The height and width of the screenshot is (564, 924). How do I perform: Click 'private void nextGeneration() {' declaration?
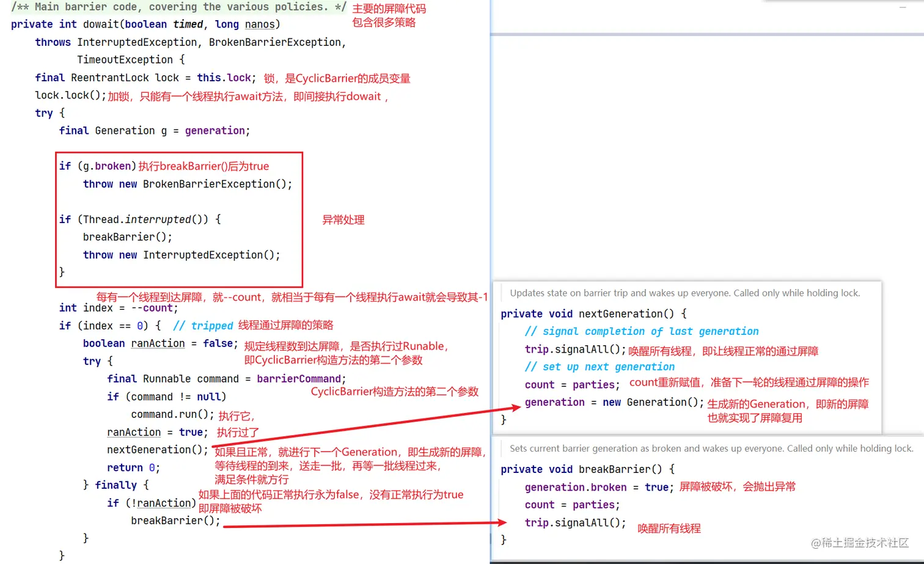[x=594, y=313]
